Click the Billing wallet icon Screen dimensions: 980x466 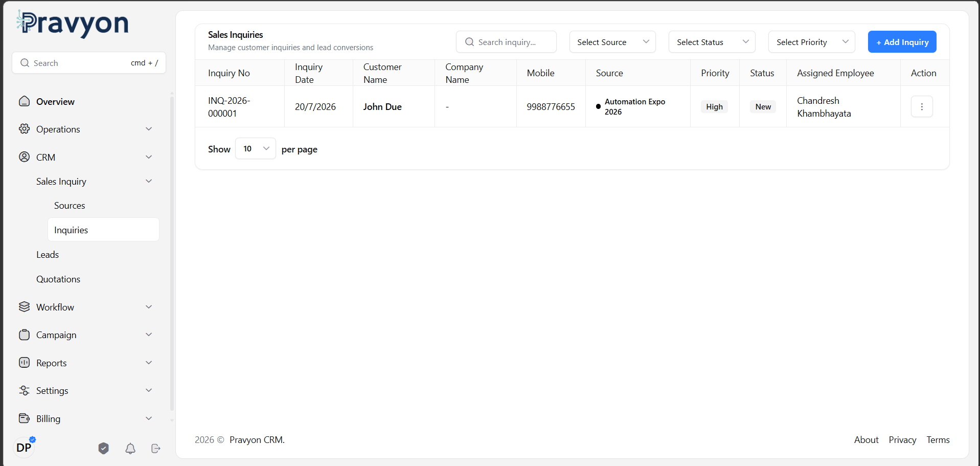(x=24, y=418)
